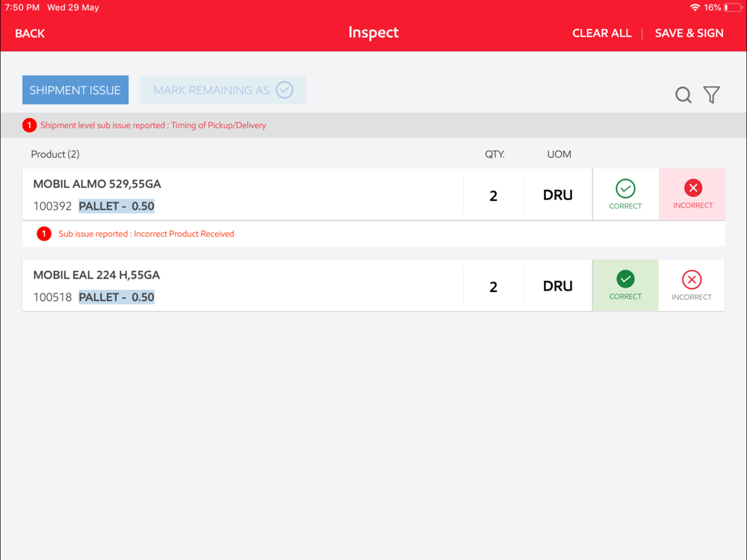Open the filter funnel icon
The width and height of the screenshot is (747, 560).
pyautogui.click(x=712, y=95)
